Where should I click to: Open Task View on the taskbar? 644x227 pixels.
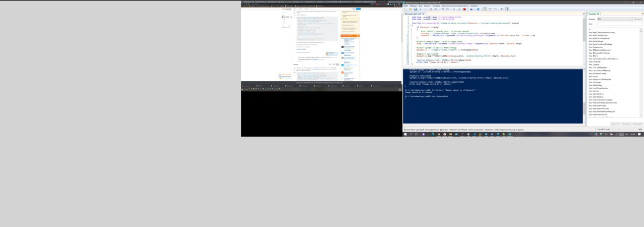[416, 134]
